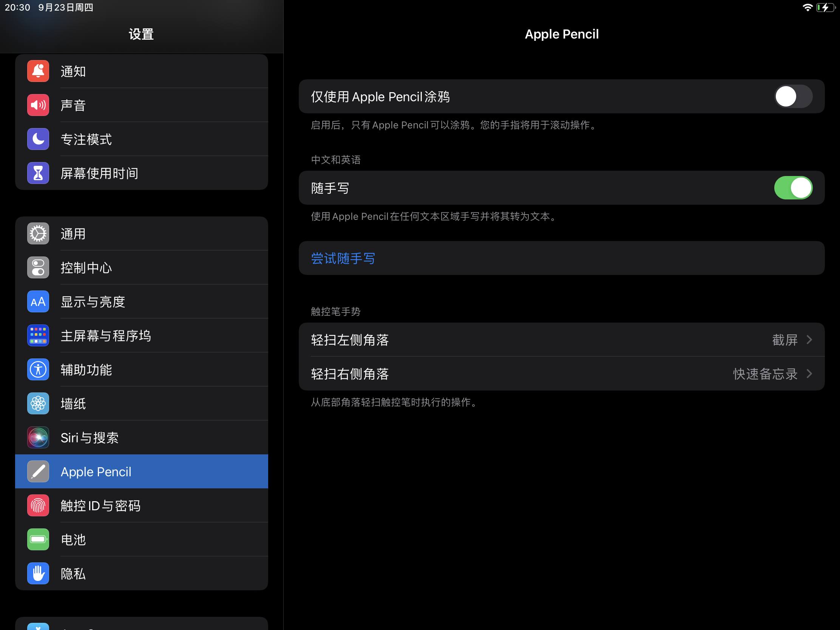840x630 pixels.
Task: Tap the Siri 与搜索 icon
Action: coord(38,437)
